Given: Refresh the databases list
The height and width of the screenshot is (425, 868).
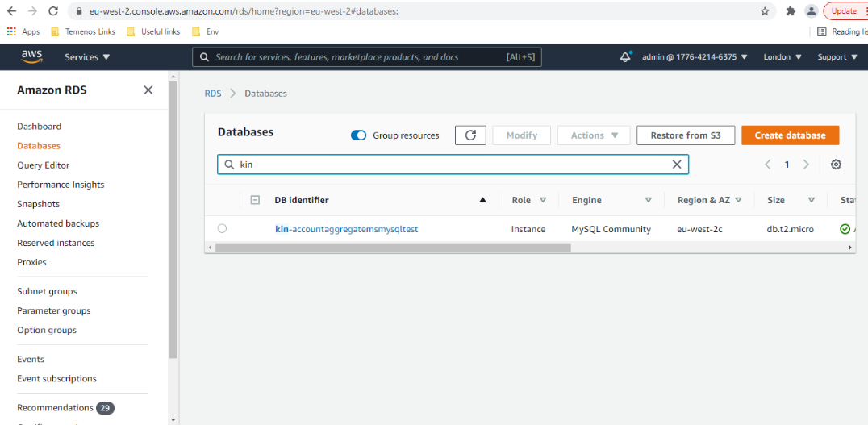Looking at the screenshot, I should (470, 135).
